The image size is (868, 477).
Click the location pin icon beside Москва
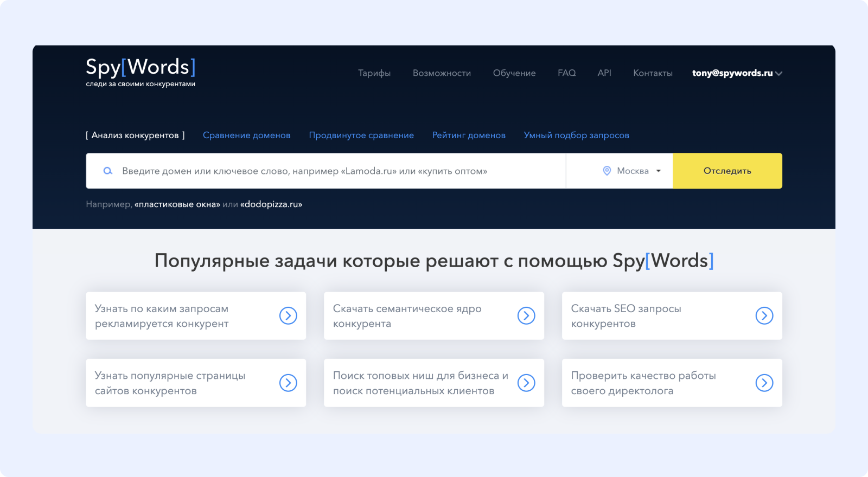607,171
